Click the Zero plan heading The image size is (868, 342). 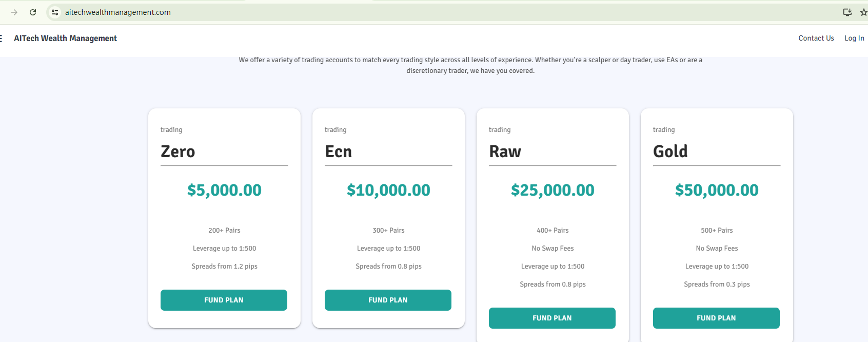pyautogui.click(x=178, y=151)
